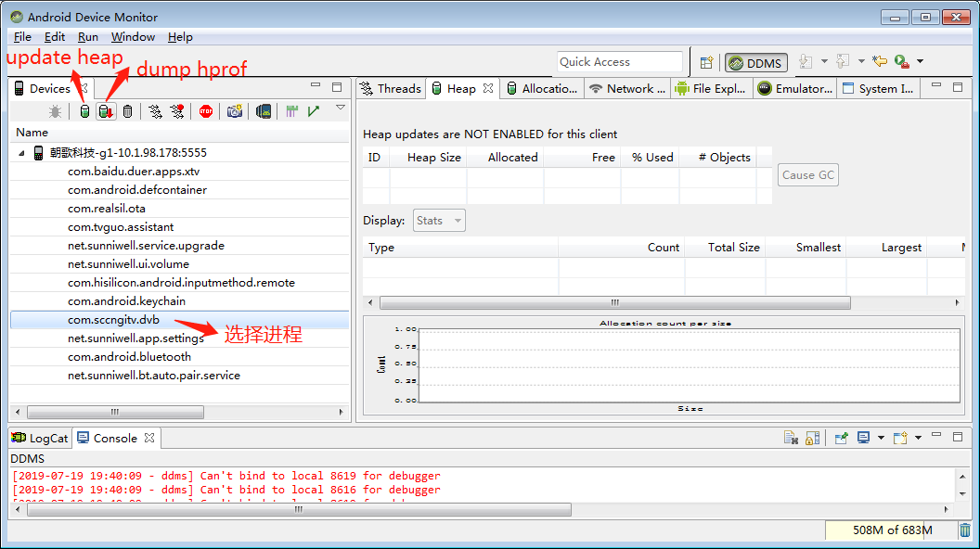This screenshot has width=980, height=549.
Task: Click the Cause GC trash can icon in Devices toolbar
Action: coord(127,112)
